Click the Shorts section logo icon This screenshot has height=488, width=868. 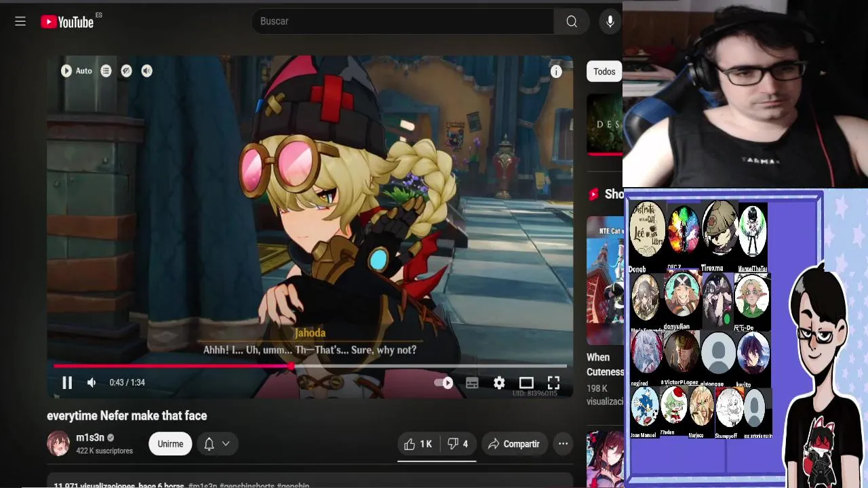click(594, 195)
